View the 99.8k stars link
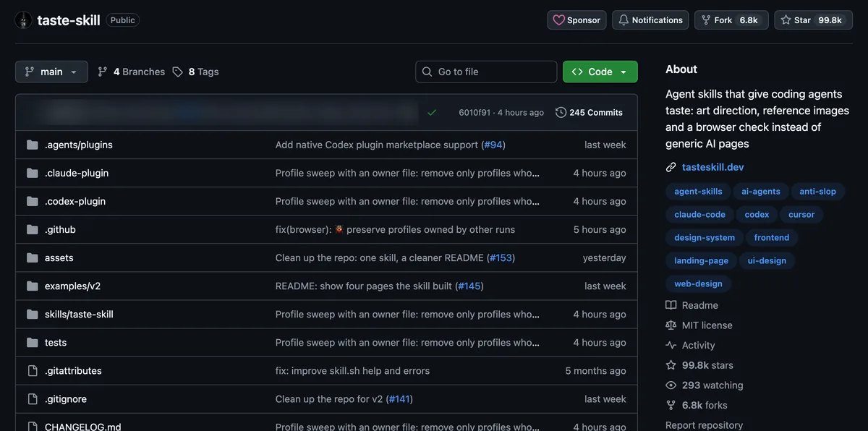The height and width of the screenshot is (431, 868). click(x=699, y=365)
